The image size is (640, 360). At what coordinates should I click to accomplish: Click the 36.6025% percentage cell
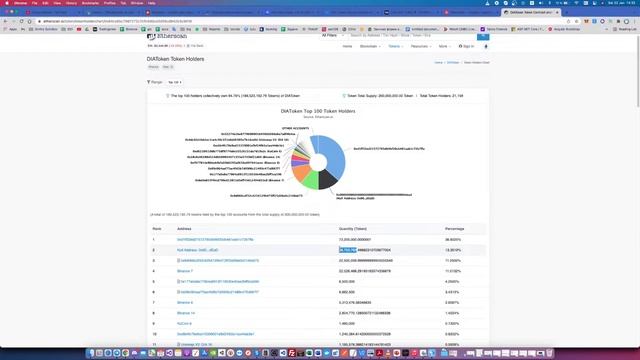point(453,240)
